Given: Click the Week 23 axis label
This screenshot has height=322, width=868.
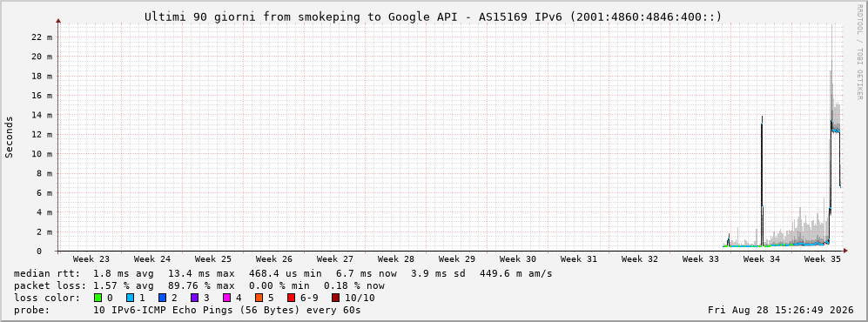Looking at the screenshot, I should pos(91,259).
